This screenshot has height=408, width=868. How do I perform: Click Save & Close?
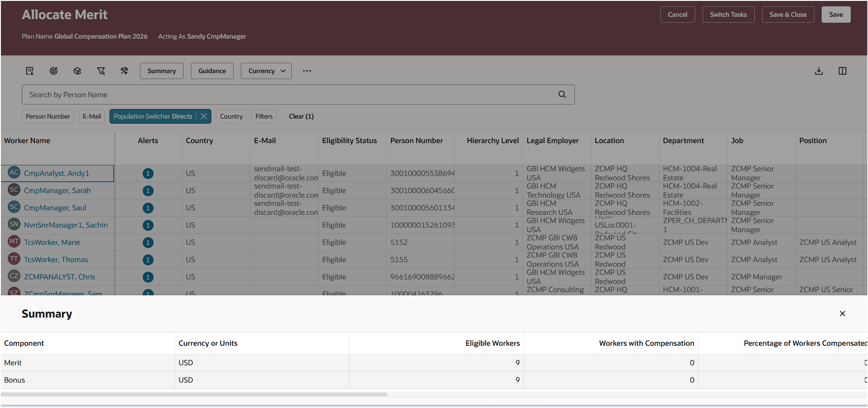788,15
